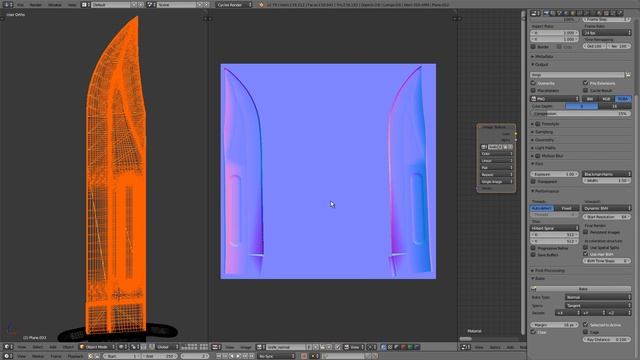Select BW color mode
The image size is (640, 360).
590,99
